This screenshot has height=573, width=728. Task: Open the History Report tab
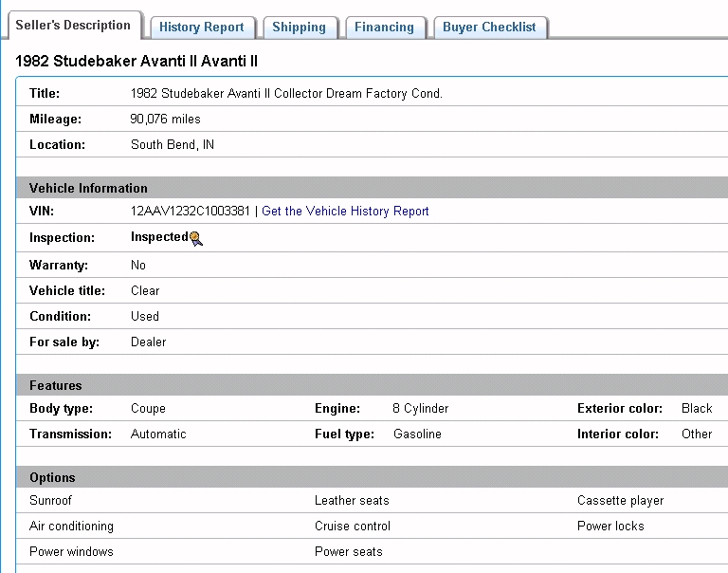201,28
